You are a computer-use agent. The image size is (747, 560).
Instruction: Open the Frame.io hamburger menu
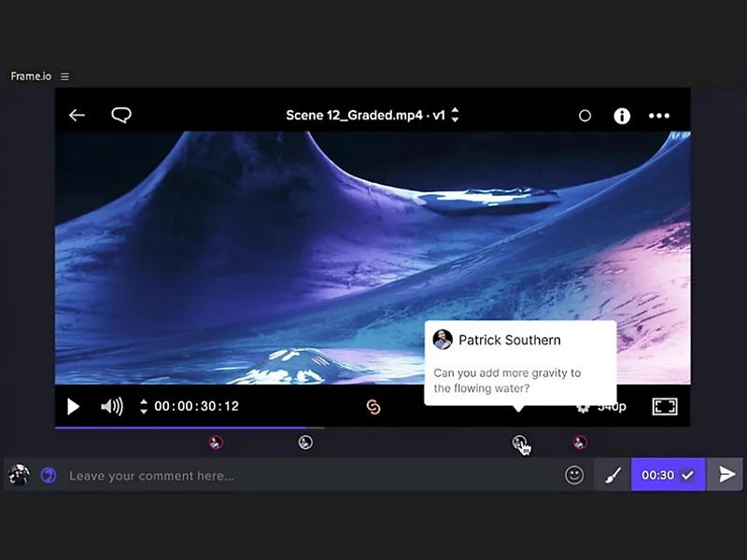(64, 77)
